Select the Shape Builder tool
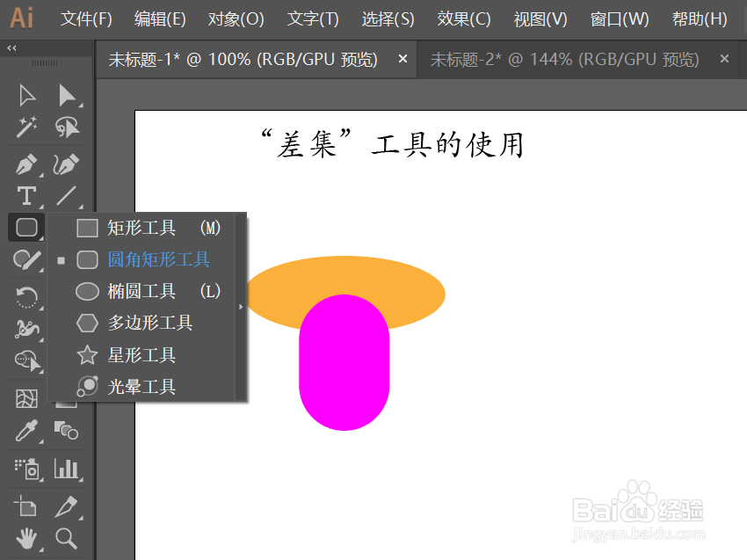 pos(28,360)
